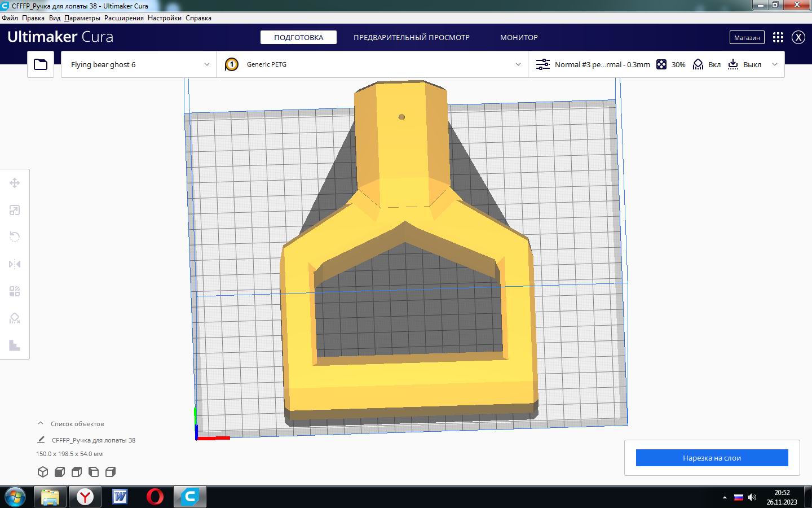Open the Вид menu

(x=55, y=18)
